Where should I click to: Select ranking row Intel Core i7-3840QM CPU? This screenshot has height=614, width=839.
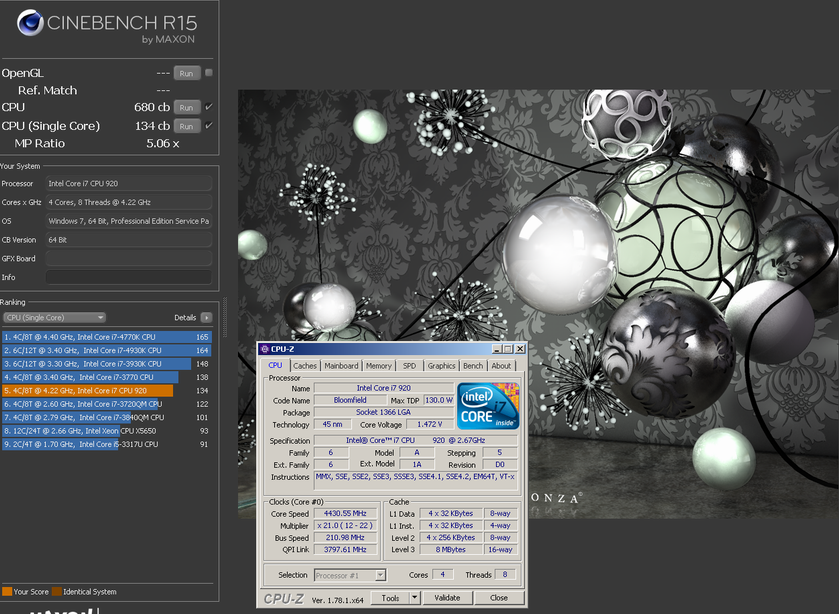tap(106, 418)
